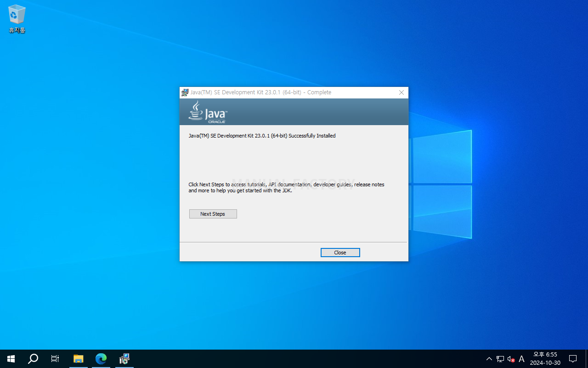Open the Action Center notifications icon
Viewport: 588px width, 368px height.
coord(573,359)
